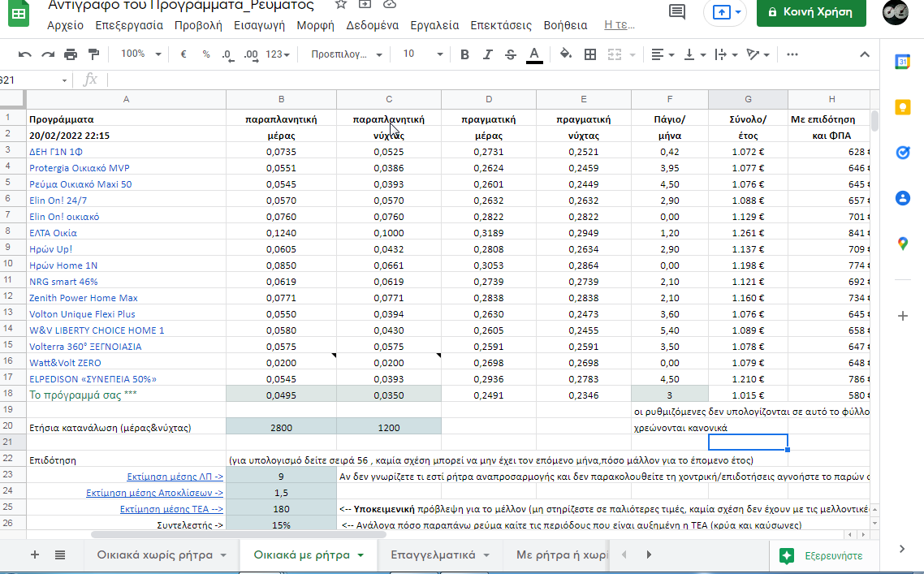Activate the paint format tool
The width and height of the screenshot is (924, 574).
(93, 55)
